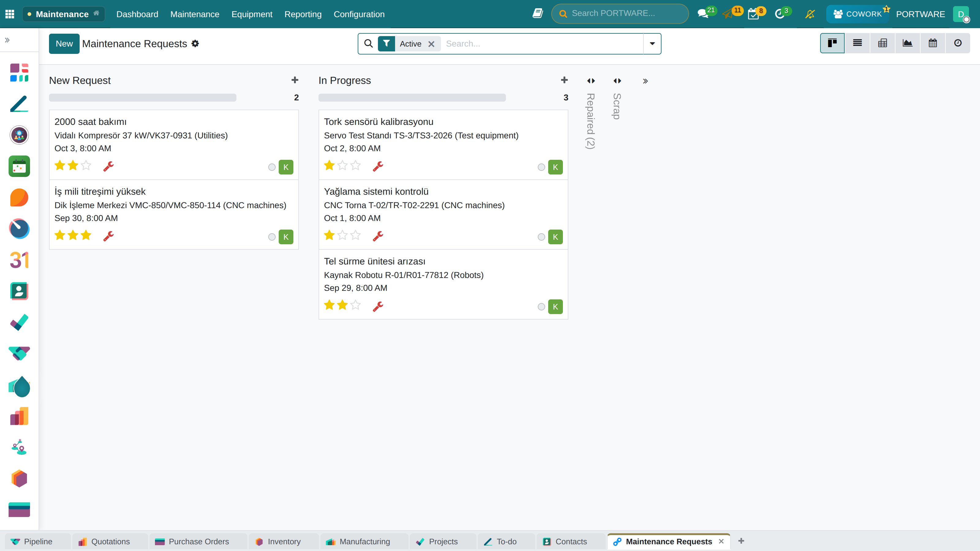Image resolution: width=980 pixels, height=551 pixels.
Task: Open the pivot table view
Action: click(882, 43)
